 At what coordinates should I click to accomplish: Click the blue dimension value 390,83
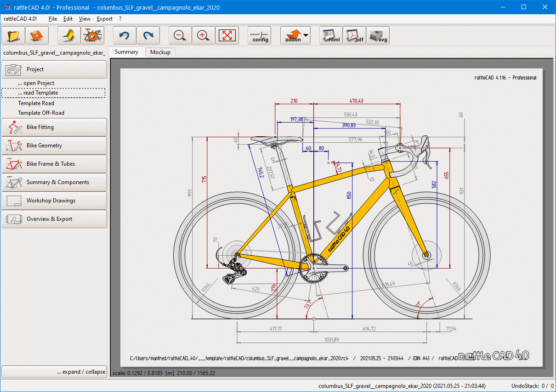point(349,125)
